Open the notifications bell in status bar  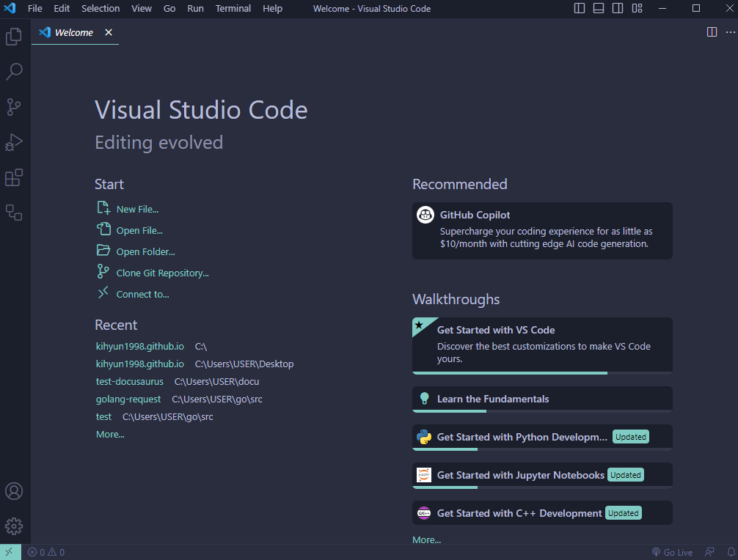731,552
